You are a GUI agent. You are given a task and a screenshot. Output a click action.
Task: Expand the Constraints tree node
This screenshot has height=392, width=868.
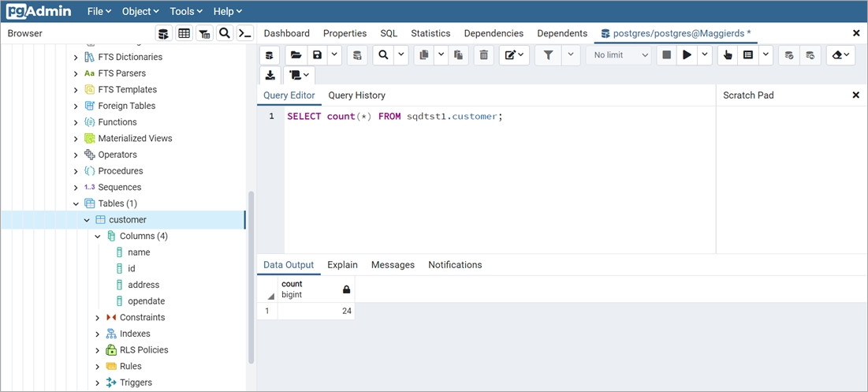[x=98, y=318]
